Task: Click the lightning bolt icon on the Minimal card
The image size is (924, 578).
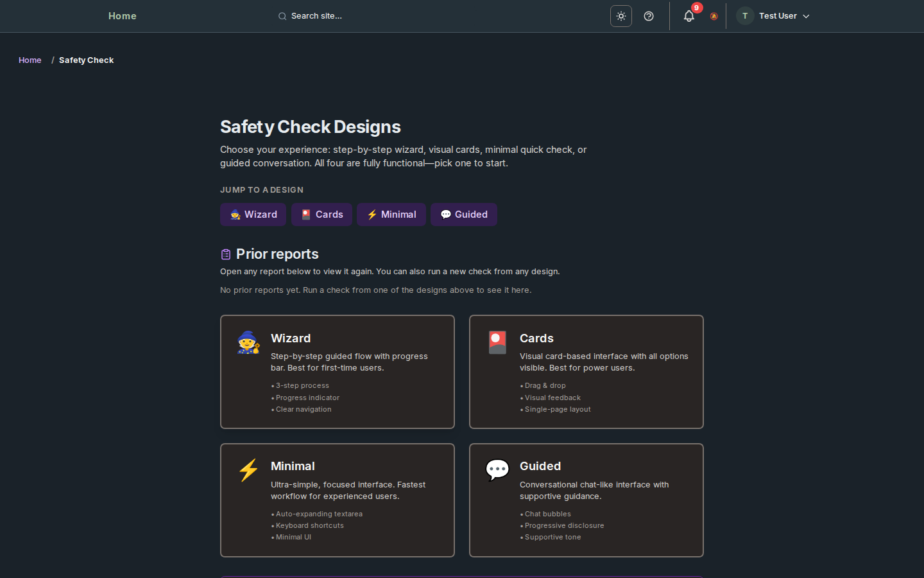Action: [248, 470]
